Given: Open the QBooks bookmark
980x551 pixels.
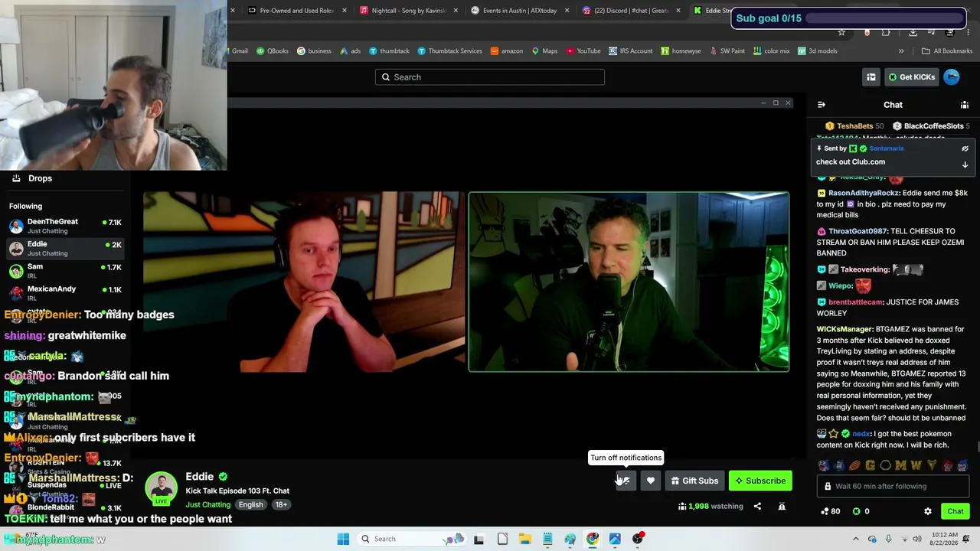Looking at the screenshot, I should [273, 51].
